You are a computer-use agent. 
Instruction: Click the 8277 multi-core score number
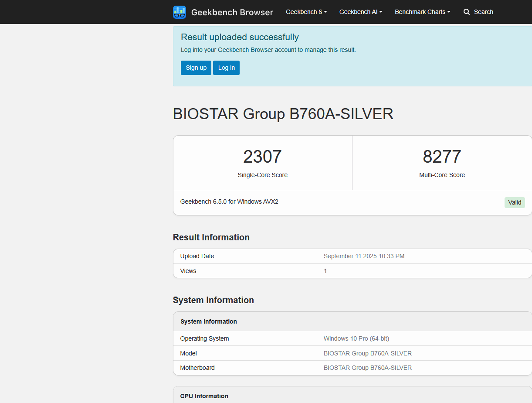coord(442,157)
